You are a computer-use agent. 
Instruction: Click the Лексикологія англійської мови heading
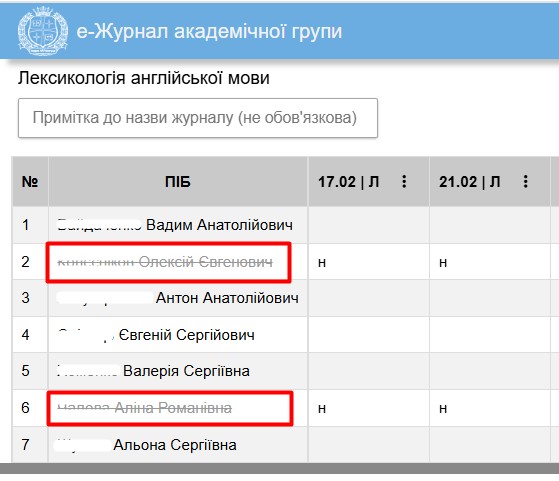(x=144, y=78)
